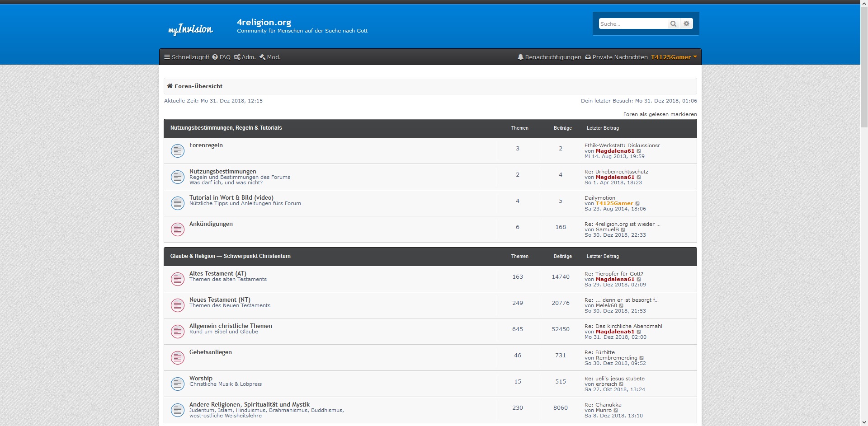
Task: Click into the Suche search field
Action: point(632,24)
